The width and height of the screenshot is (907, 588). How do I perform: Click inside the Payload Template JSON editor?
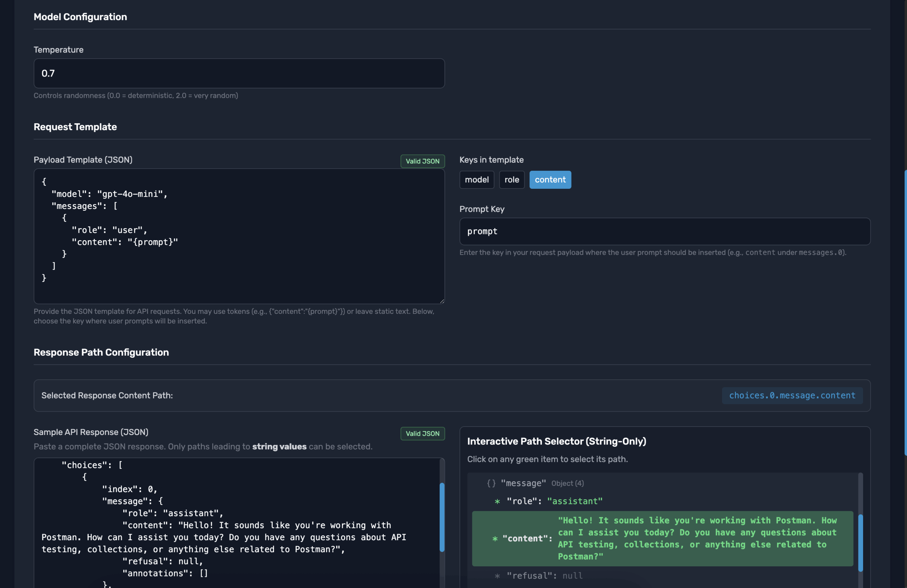click(x=239, y=236)
